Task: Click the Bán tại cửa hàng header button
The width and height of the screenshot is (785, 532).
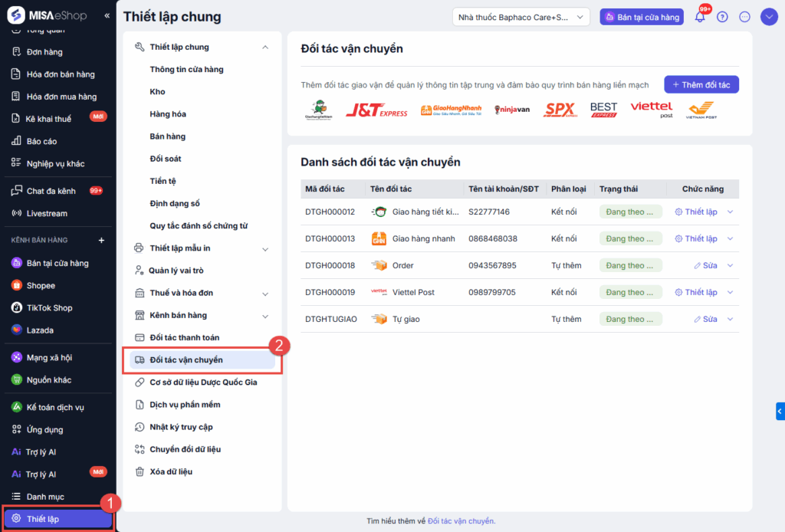Action: (x=642, y=17)
